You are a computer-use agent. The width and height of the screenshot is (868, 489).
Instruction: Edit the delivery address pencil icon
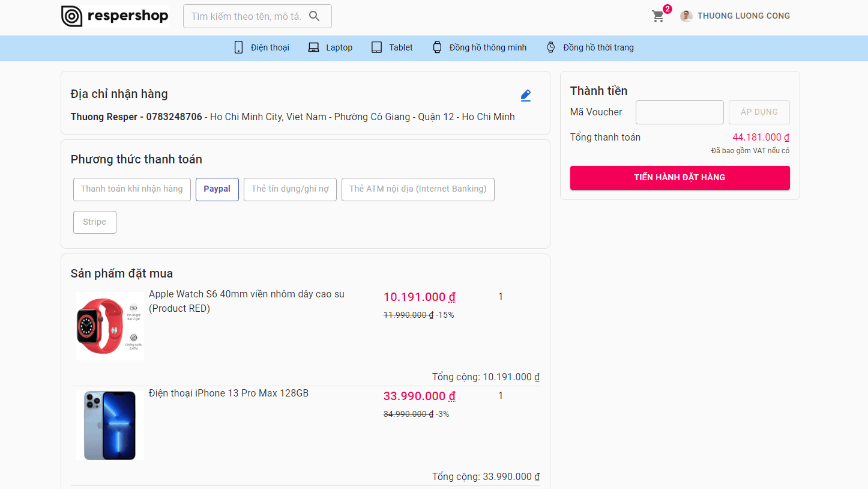coord(526,95)
